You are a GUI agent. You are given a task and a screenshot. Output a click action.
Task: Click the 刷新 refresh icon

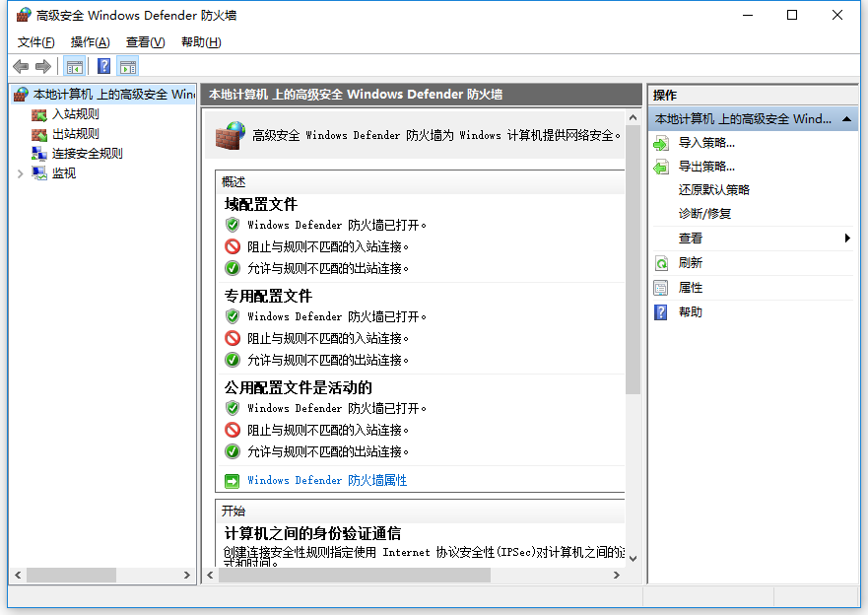pos(661,263)
